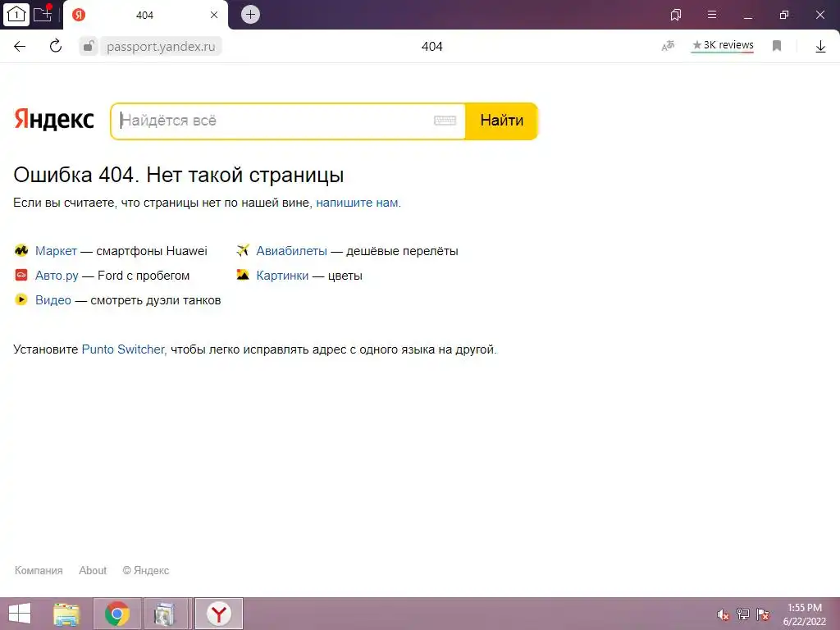840x630 pixels.
Task: Click the © Яндекс footer link
Action: pyautogui.click(x=146, y=571)
